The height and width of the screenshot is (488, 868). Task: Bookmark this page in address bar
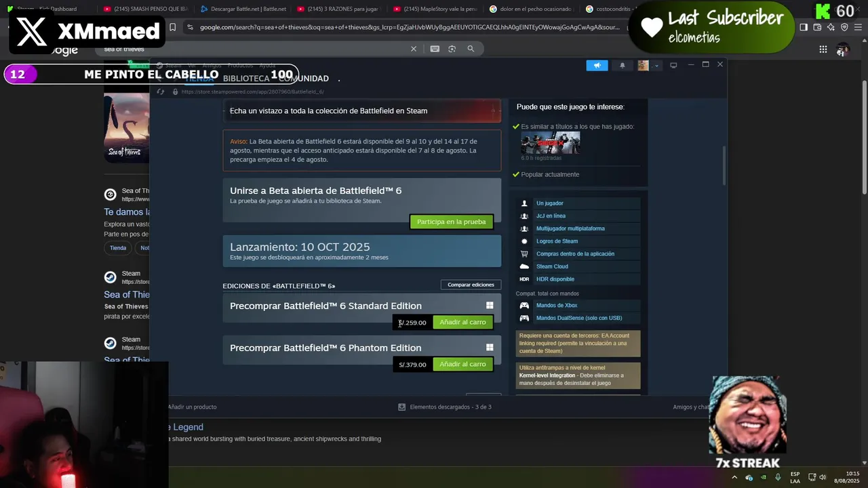172,27
